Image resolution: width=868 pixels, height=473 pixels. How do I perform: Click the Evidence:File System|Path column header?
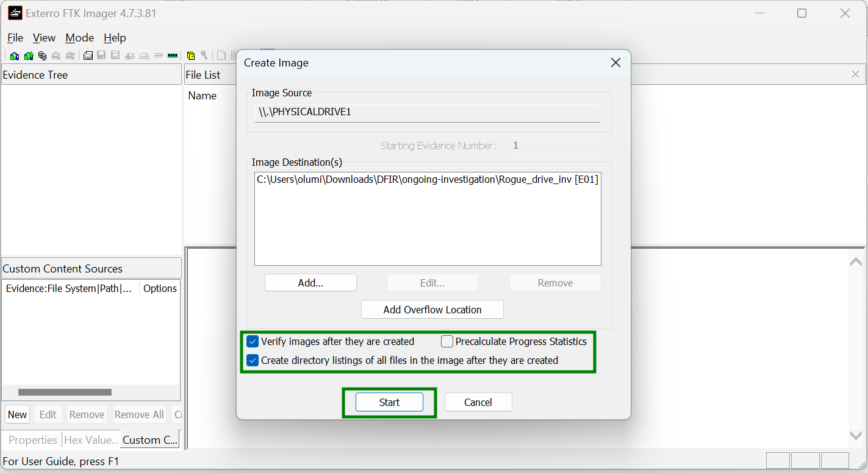point(70,288)
